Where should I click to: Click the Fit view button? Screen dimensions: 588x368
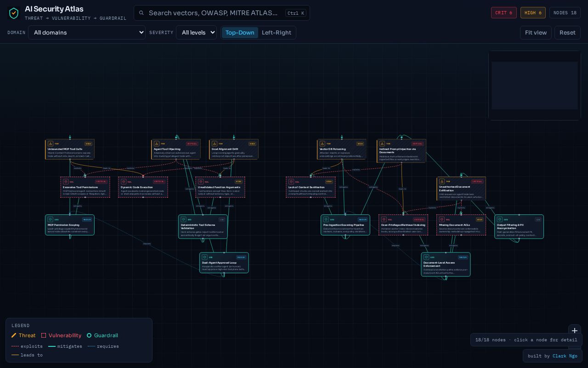point(536,33)
